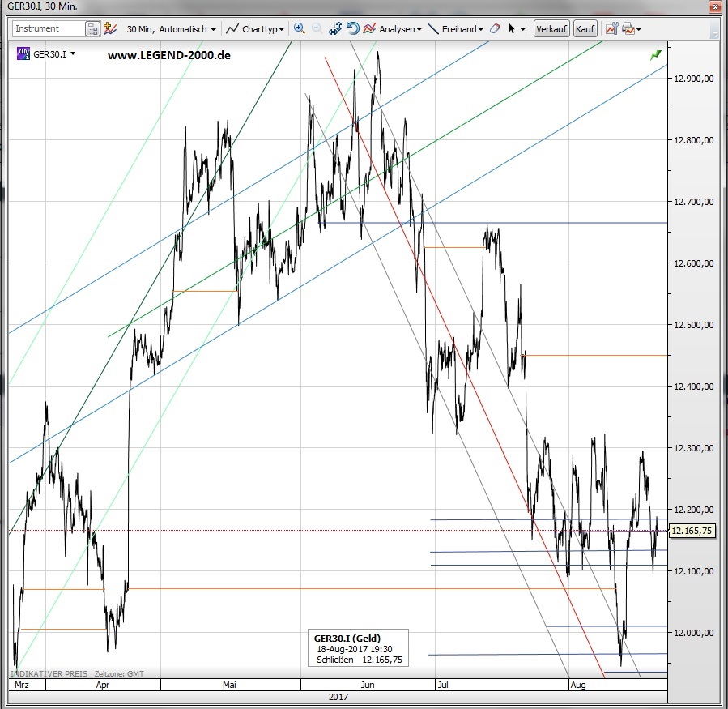Click the current price label 12.165,75

(692, 531)
